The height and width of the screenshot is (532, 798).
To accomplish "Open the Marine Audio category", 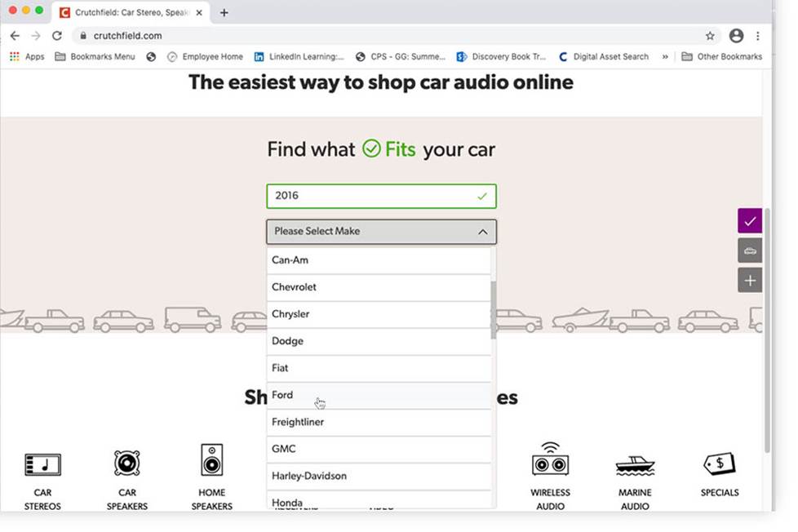I will [635, 482].
